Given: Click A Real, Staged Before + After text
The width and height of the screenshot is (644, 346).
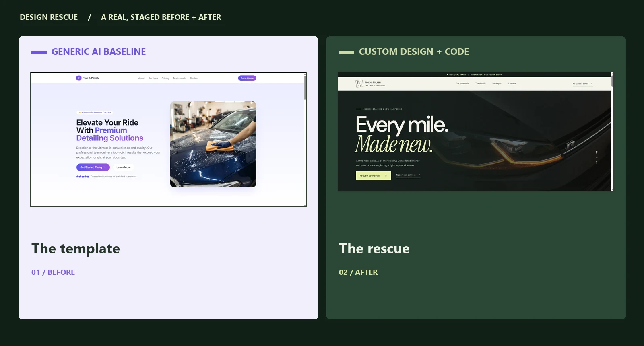Looking at the screenshot, I should pos(161,17).
